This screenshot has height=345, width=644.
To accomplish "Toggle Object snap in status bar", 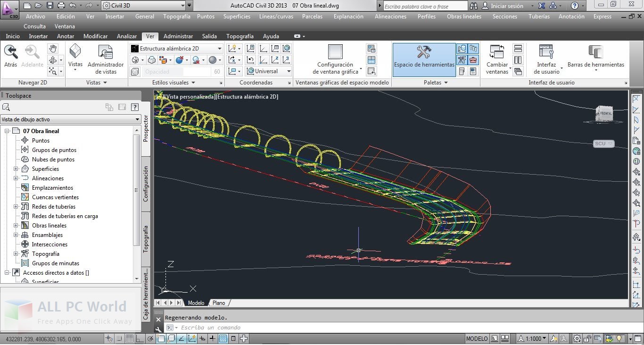I will coord(161,338).
